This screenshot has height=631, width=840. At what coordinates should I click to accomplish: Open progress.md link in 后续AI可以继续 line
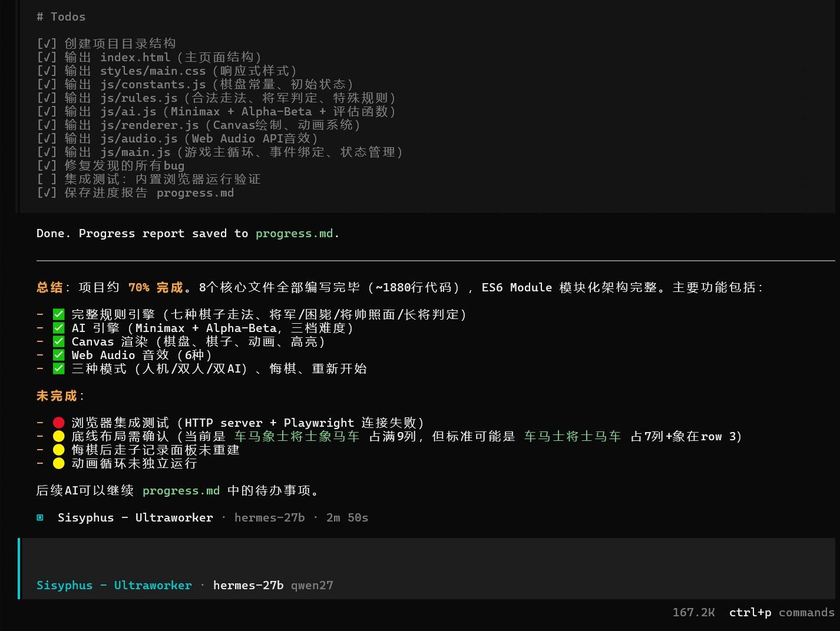pyautogui.click(x=181, y=490)
